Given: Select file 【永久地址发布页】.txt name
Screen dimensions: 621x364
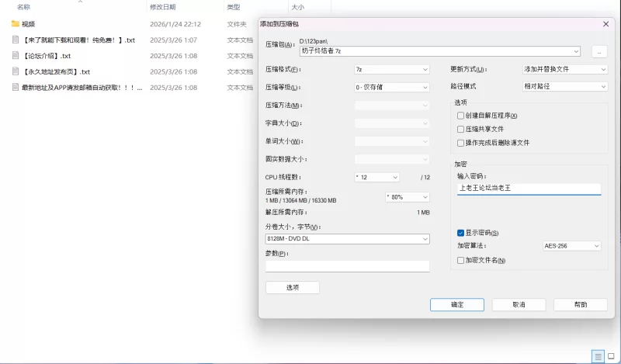Looking at the screenshot, I should pos(56,71).
